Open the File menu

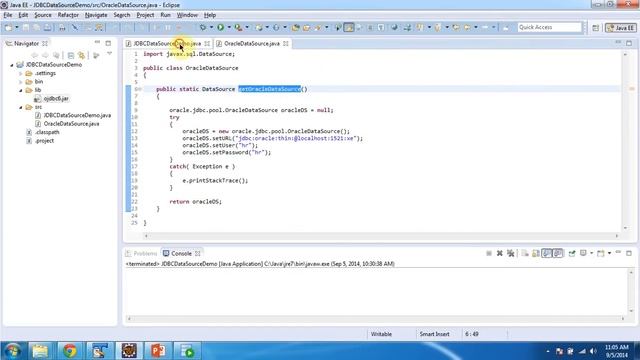click(x=8, y=15)
